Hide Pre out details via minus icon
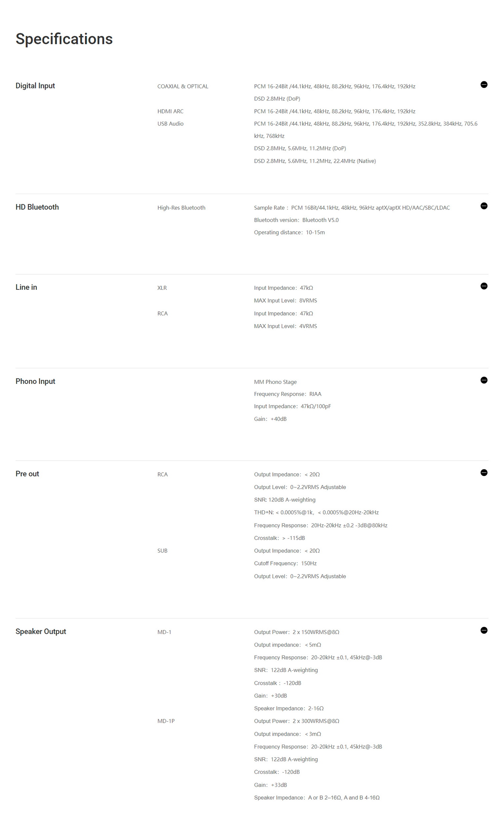 click(484, 473)
